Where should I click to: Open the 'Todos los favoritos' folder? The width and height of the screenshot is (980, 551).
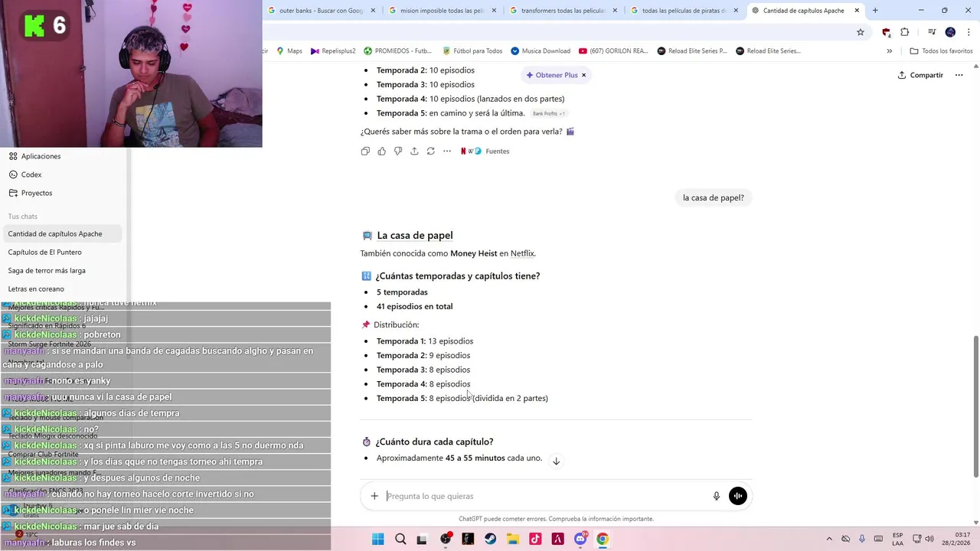click(941, 51)
